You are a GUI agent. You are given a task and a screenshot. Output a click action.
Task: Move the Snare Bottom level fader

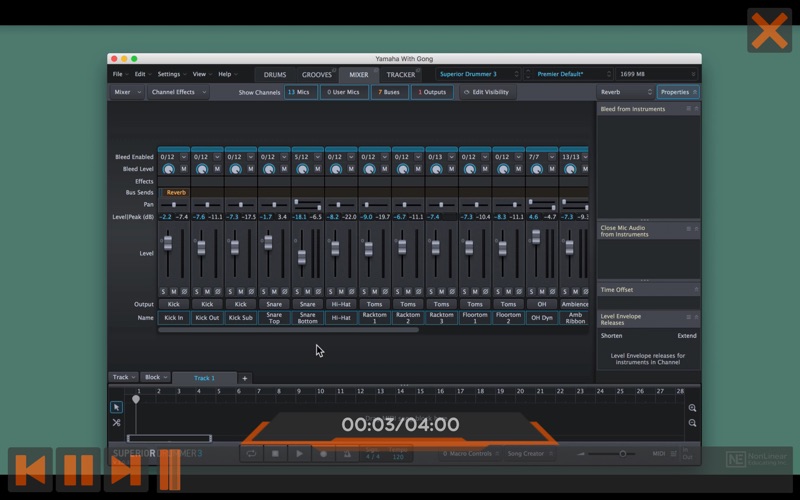point(302,257)
